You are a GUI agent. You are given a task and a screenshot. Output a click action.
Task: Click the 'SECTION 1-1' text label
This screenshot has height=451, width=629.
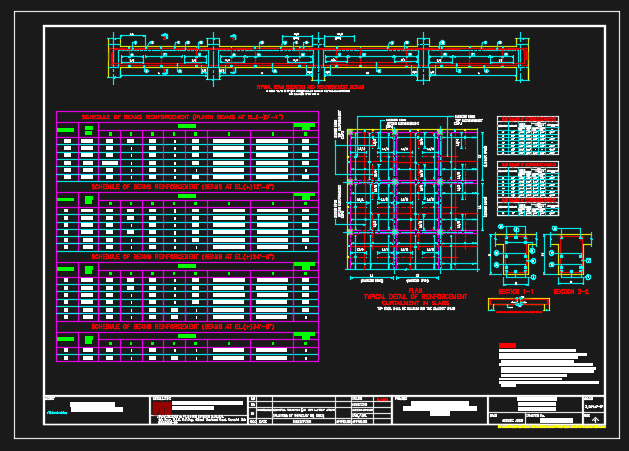(x=516, y=292)
